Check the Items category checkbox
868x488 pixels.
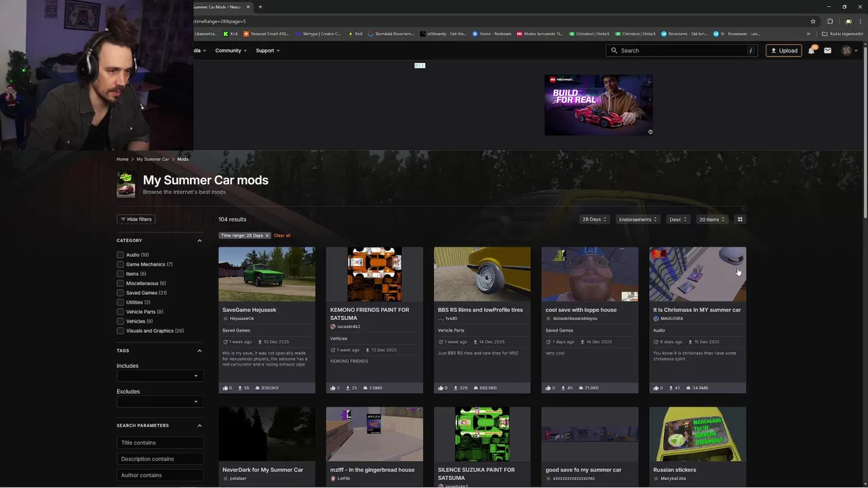coord(120,274)
